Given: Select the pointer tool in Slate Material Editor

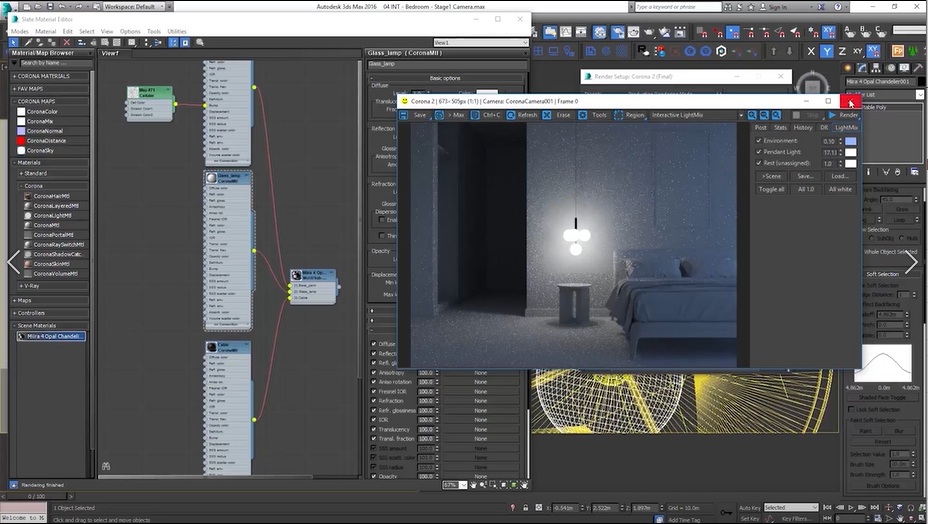Looking at the screenshot, I should pyautogui.click(x=14, y=43).
